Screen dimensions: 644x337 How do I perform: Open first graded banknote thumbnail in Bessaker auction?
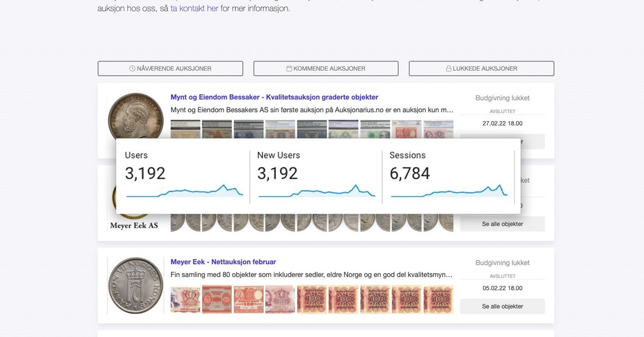185,129
